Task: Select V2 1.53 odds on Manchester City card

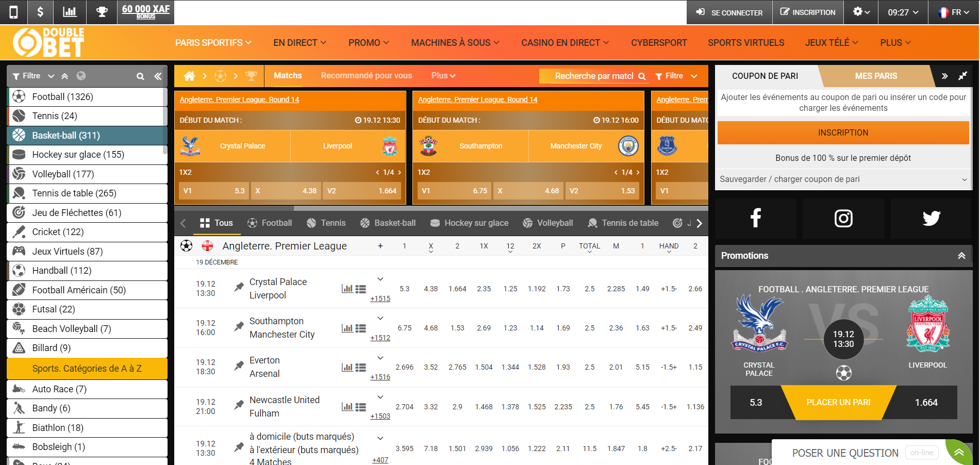Action: [602, 191]
